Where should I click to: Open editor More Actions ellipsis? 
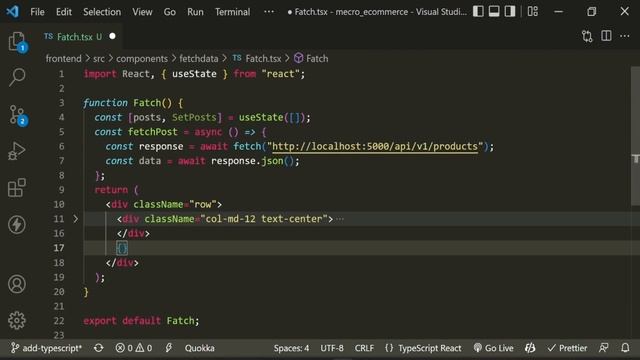click(624, 36)
